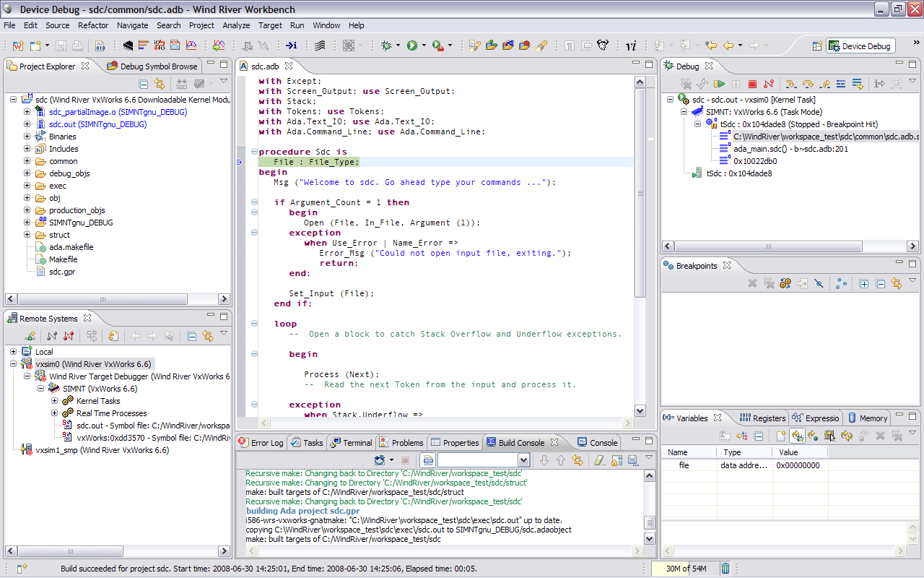Screen dimensions: 924x578
Task: Click Step Into in Debug view
Action: (790, 85)
